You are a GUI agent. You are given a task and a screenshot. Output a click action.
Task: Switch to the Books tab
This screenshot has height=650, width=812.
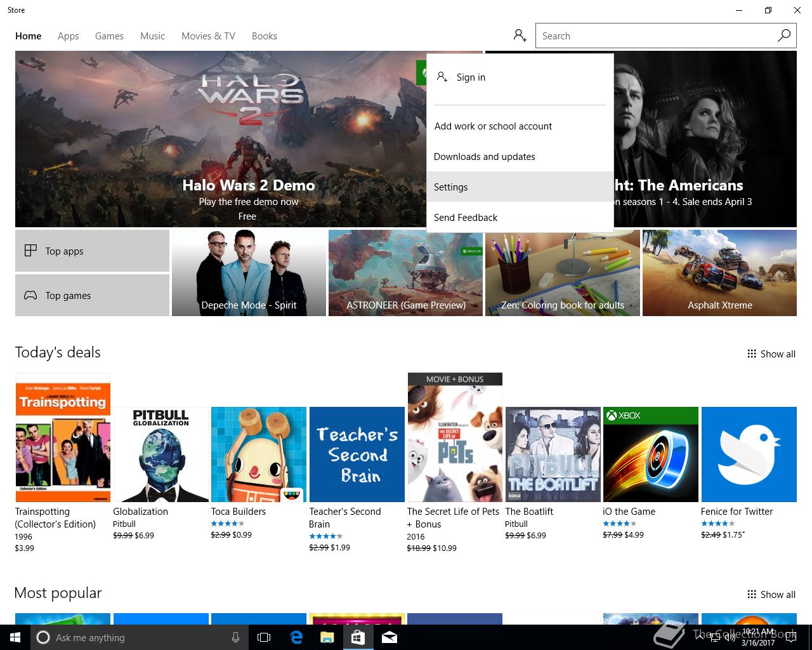click(265, 36)
